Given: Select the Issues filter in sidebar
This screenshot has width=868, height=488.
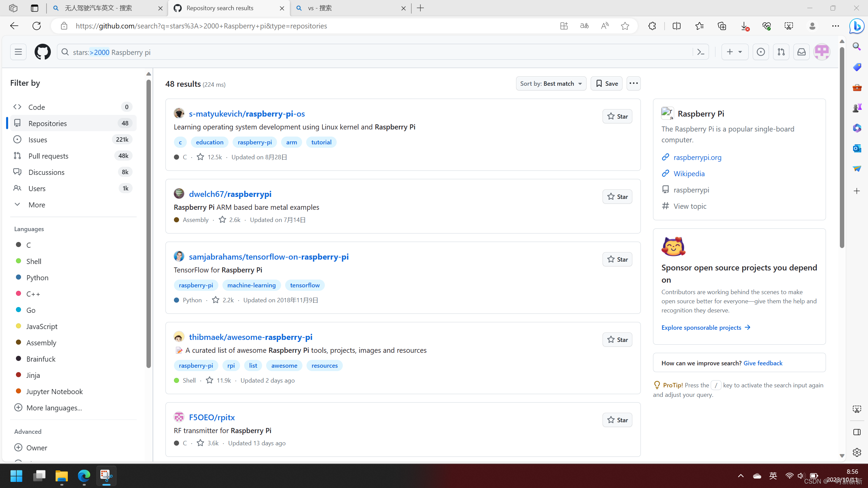Looking at the screenshot, I should (x=38, y=140).
